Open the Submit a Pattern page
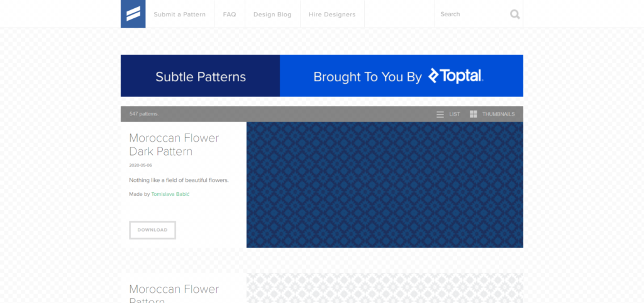 [x=179, y=14]
